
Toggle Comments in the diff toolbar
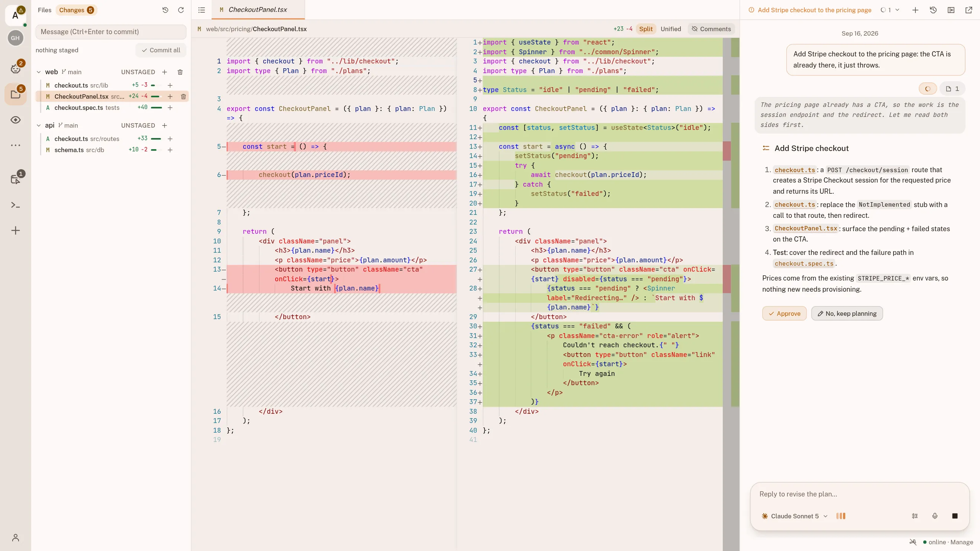tap(711, 29)
